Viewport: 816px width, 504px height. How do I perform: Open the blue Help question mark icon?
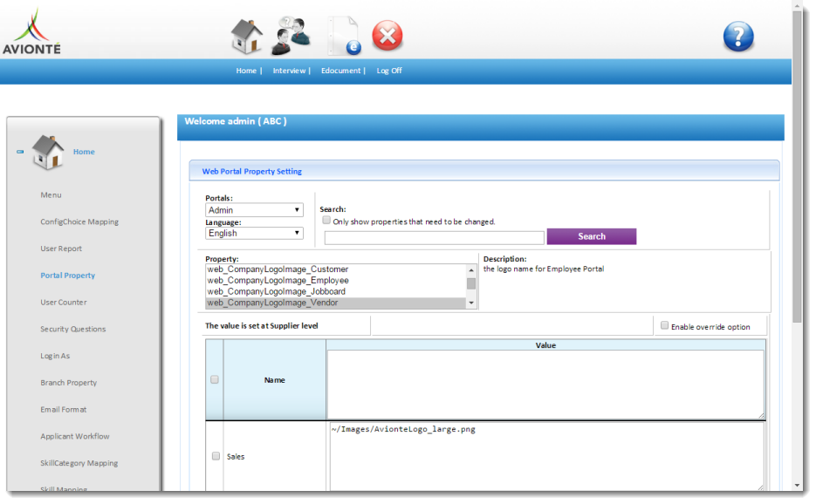pyautogui.click(x=737, y=37)
